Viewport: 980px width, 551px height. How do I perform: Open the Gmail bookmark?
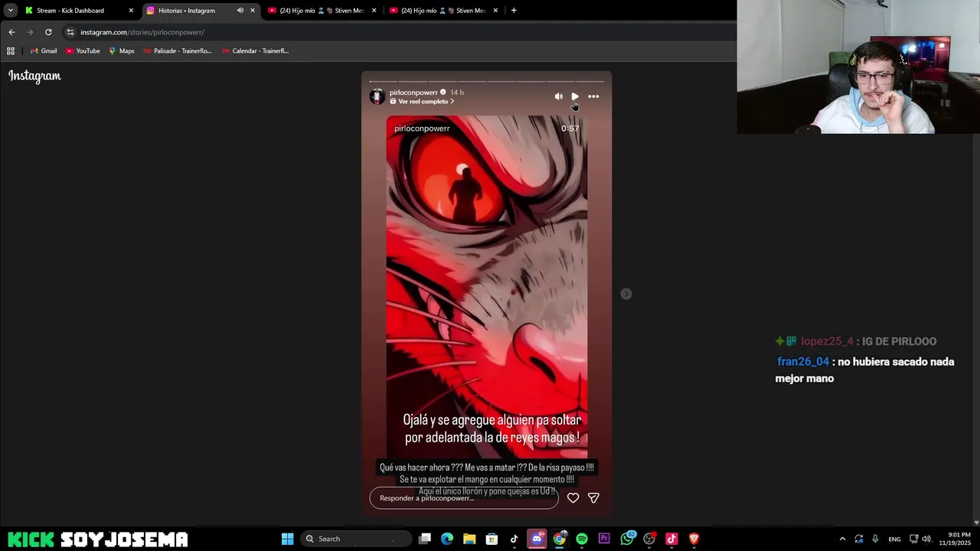coord(43,51)
